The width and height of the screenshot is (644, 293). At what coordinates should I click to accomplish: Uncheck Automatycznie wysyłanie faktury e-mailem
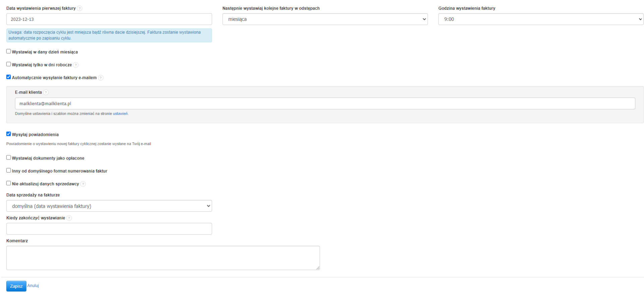(9, 77)
